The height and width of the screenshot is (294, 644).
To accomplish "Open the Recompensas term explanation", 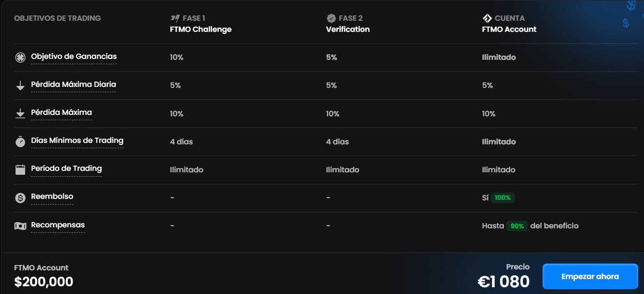I will 58,225.
